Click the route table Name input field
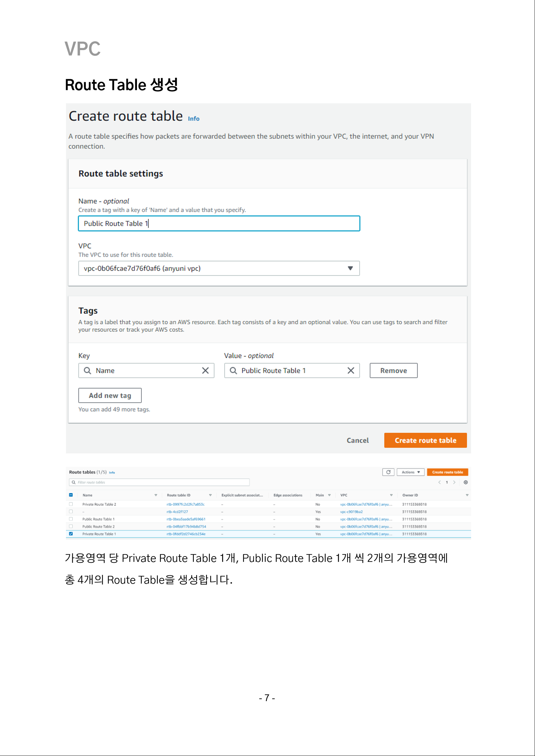The width and height of the screenshot is (535, 756). 219,224
